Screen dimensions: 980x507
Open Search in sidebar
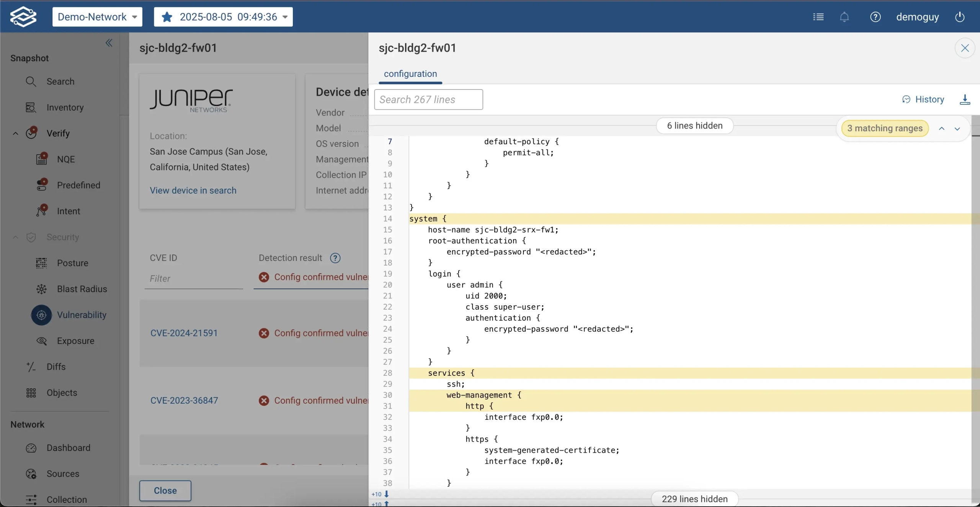click(60, 82)
